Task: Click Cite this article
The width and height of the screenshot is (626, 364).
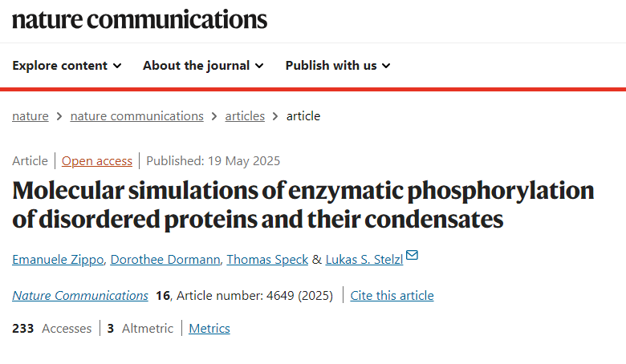Action: [392, 295]
